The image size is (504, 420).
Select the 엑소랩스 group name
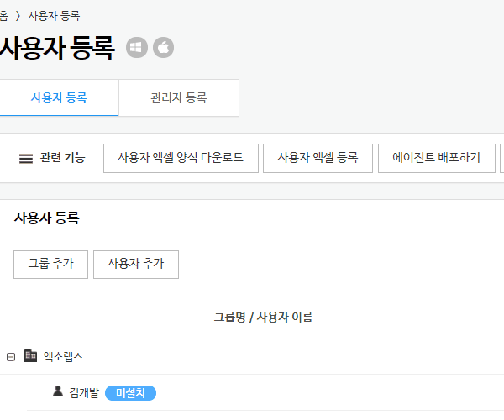[x=63, y=356]
